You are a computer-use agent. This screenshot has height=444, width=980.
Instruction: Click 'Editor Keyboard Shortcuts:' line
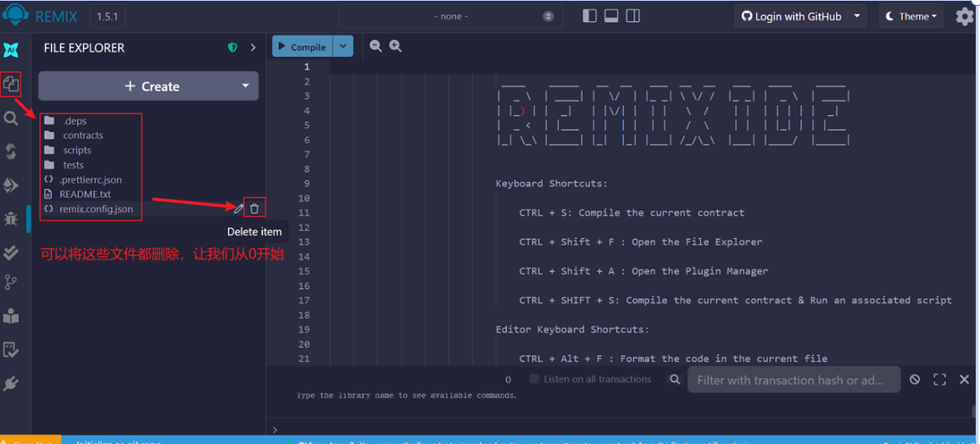pos(572,329)
